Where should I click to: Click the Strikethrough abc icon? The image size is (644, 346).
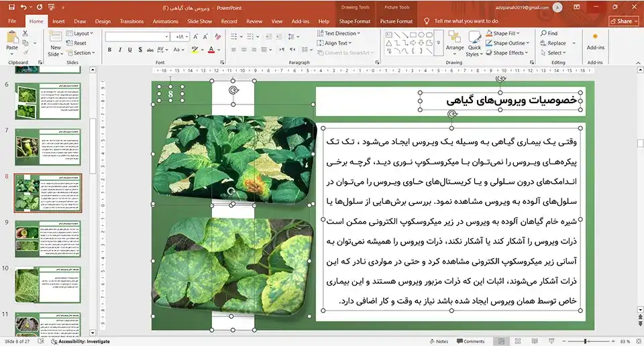(150, 50)
